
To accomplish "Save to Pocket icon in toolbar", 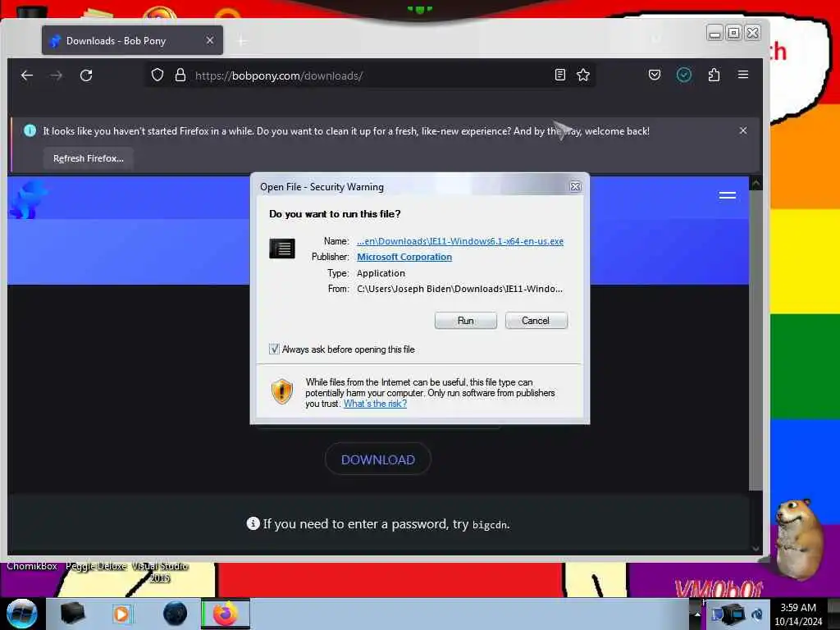I will coord(654,75).
